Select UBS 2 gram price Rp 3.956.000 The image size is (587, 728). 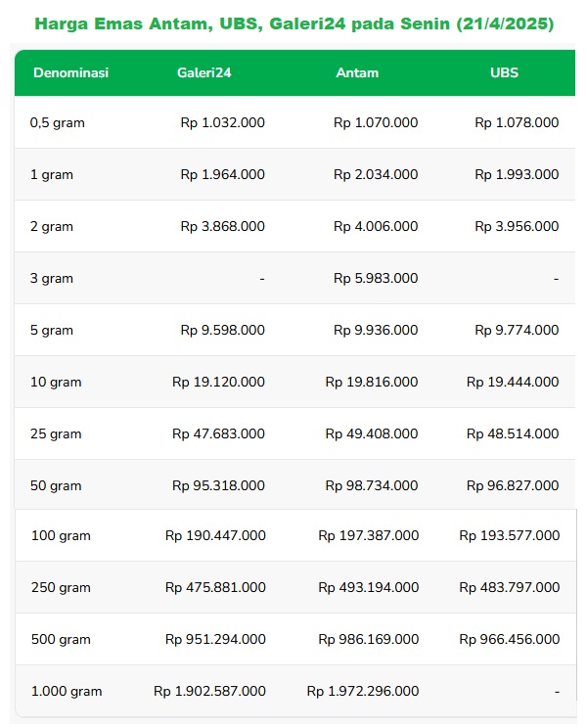click(x=517, y=227)
